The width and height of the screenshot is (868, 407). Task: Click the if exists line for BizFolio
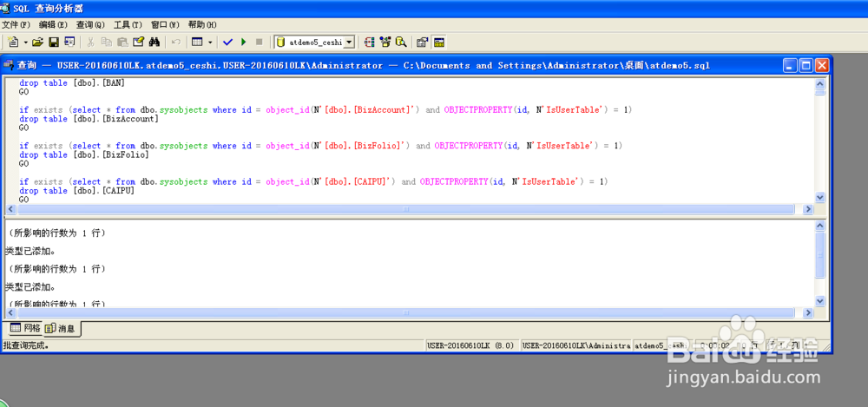[x=321, y=146]
